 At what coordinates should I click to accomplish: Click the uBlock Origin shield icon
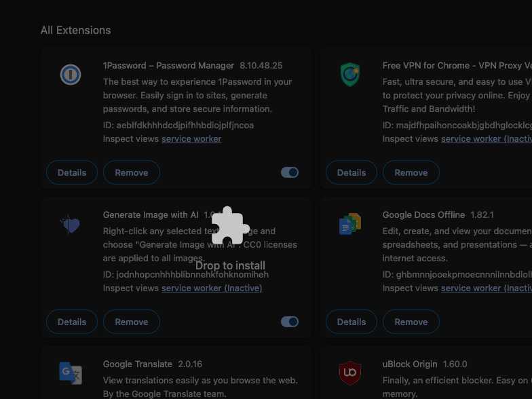point(350,373)
